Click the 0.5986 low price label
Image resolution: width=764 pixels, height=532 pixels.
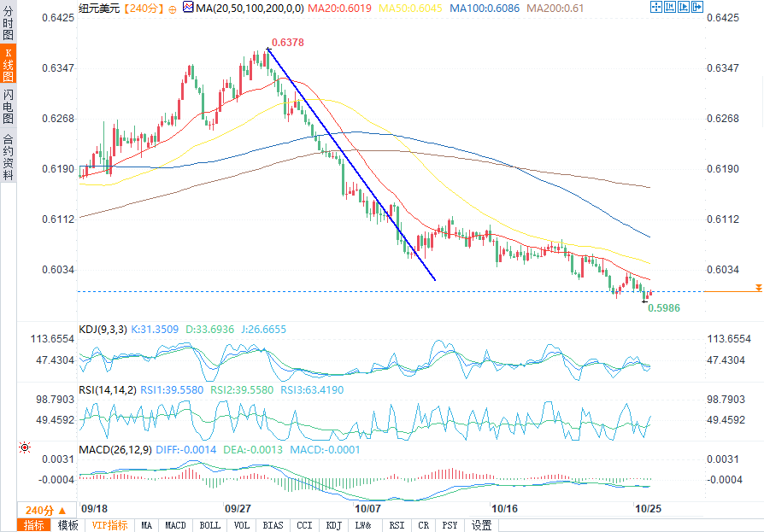pos(664,307)
